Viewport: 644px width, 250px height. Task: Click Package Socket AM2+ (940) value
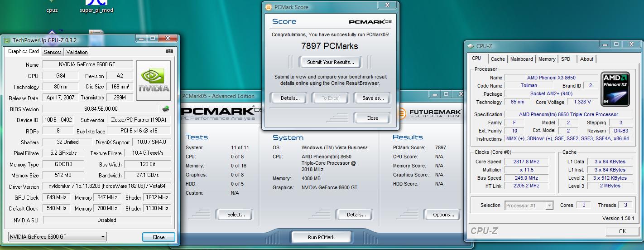coord(551,93)
